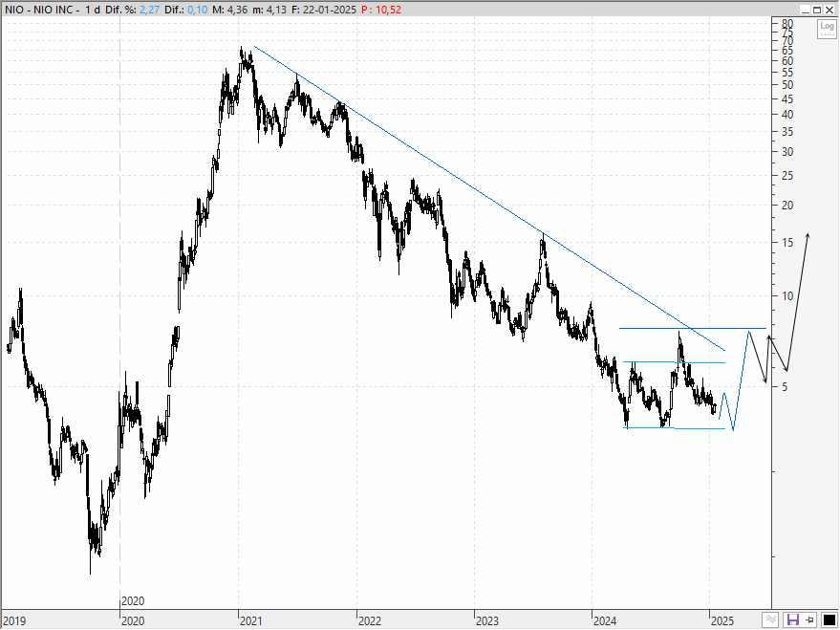Click the 2024 label on time axis

click(x=605, y=621)
